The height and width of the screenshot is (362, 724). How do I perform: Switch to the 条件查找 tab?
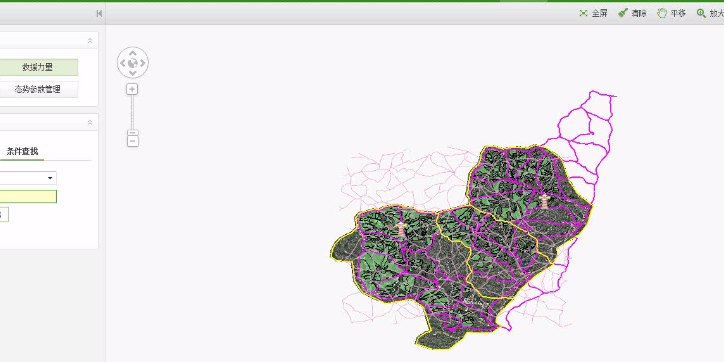[x=22, y=151]
